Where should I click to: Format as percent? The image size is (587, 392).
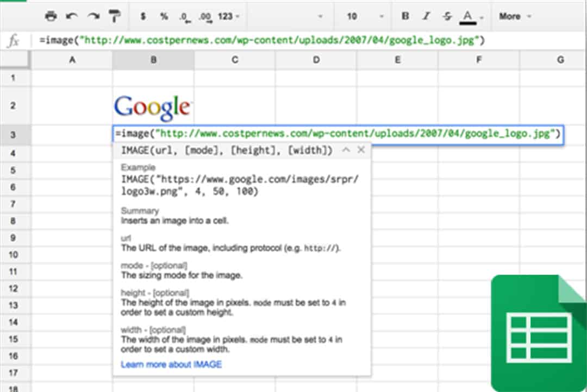click(x=164, y=16)
